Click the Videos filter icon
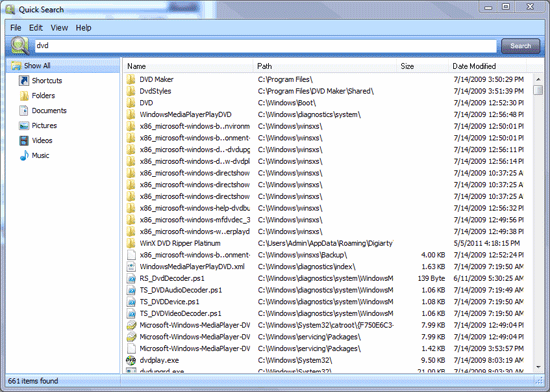The image size is (550, 392). click(24, 141)
